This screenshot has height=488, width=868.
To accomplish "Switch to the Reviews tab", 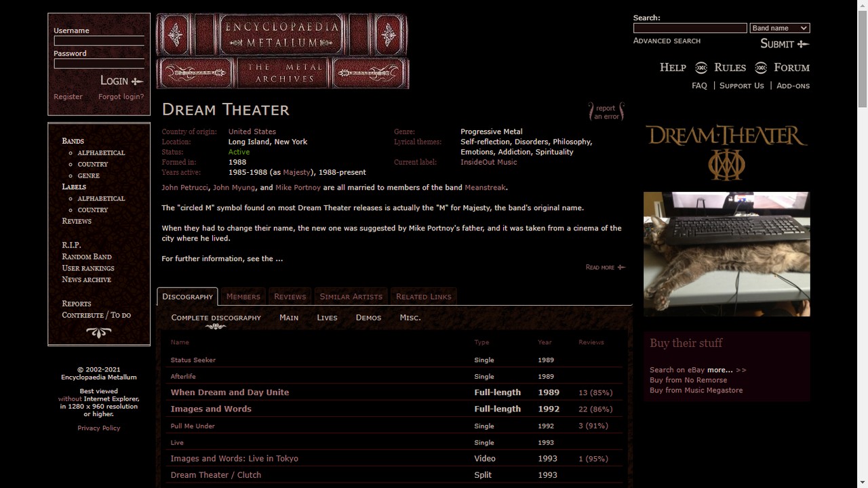I will click(290, 296).
